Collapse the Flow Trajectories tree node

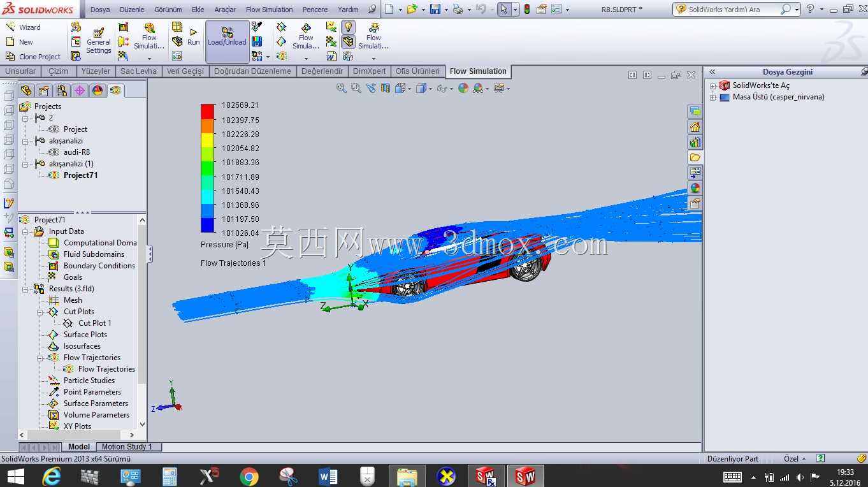(40, 358)
